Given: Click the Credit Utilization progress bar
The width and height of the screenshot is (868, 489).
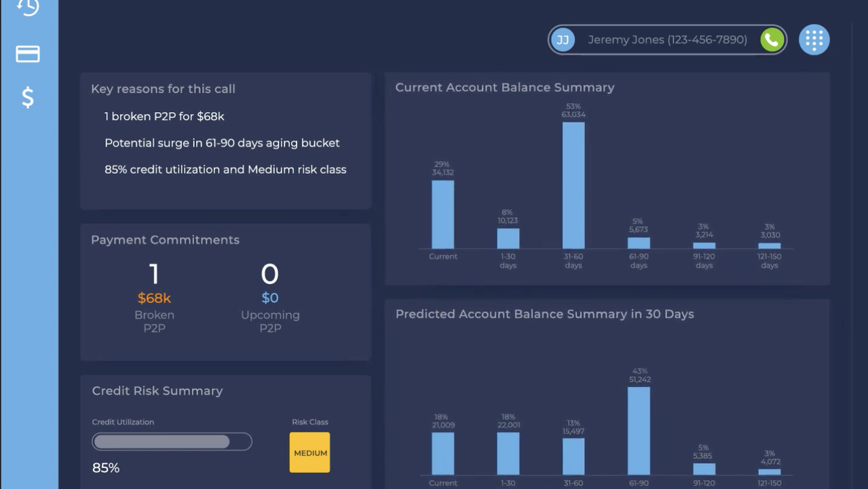Looking at the screenshot, I should [172, 441].
